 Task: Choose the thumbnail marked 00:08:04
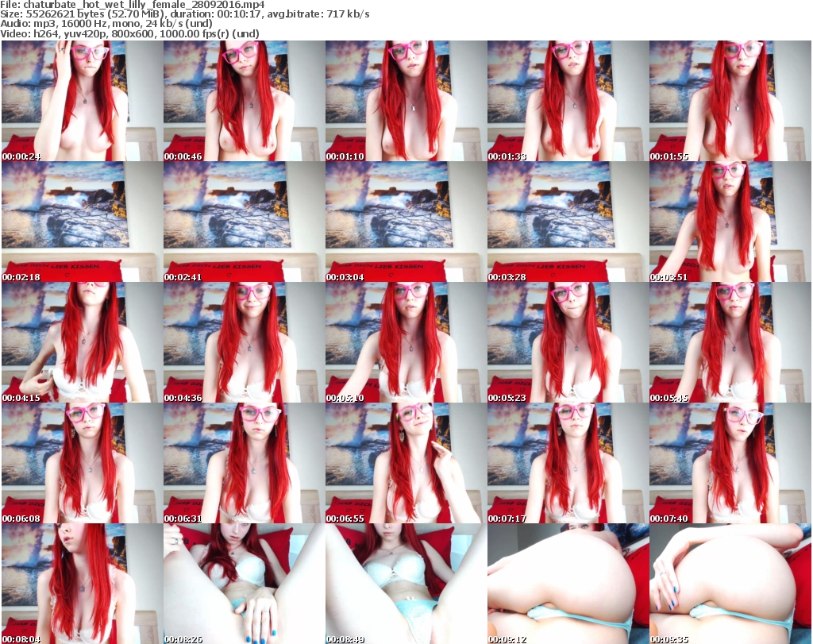click(82, 584)
